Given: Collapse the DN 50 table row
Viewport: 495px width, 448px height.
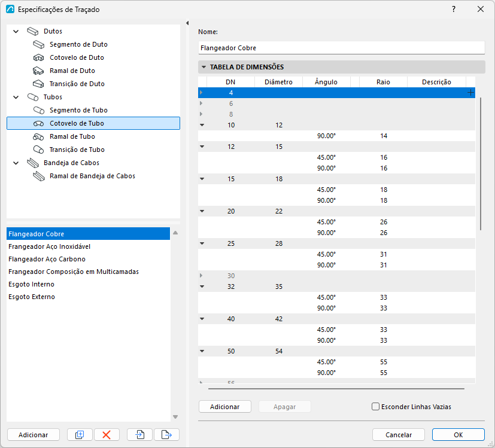Looking at the screenshot, I should pyautogui.click(x=202, y=351).
